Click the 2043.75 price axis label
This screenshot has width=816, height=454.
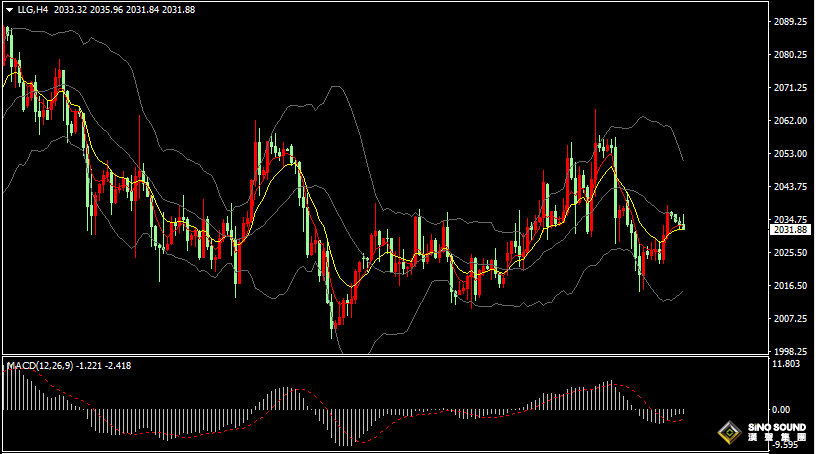tap(790, 187)
